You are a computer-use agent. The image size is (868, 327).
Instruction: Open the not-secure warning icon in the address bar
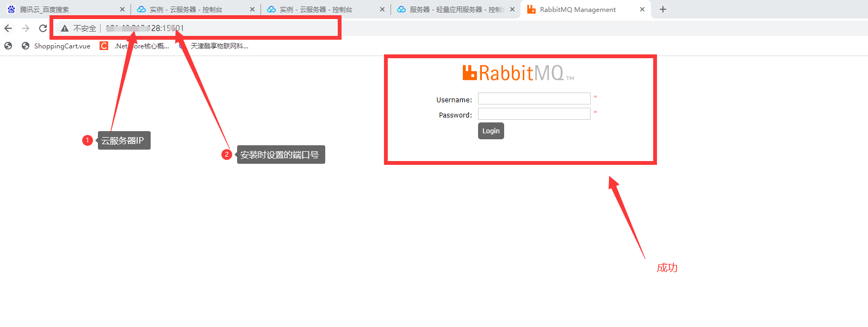coord(65,28)
